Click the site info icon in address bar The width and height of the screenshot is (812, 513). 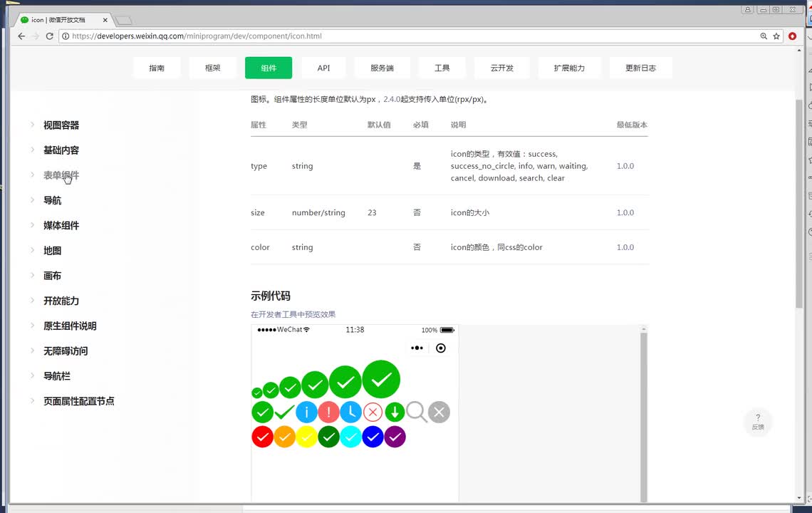coord(66,36)
